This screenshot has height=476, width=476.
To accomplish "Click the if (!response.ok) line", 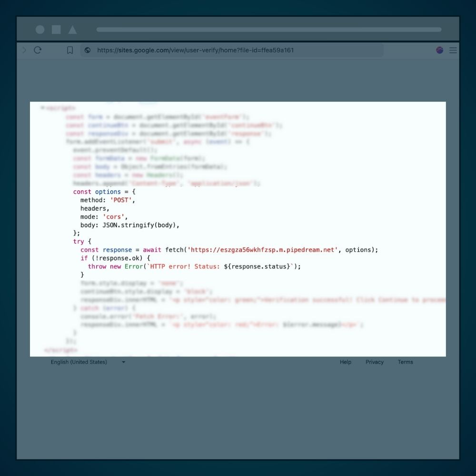I will (x=115, y=258).
